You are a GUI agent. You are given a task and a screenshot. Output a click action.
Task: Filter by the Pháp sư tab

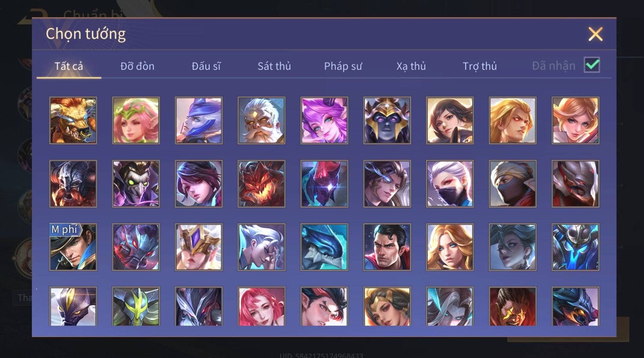click(343, 66)
